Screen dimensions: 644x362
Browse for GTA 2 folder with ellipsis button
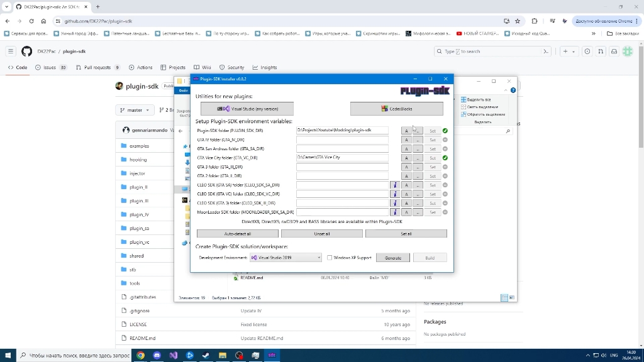click(x=418, y=176)
